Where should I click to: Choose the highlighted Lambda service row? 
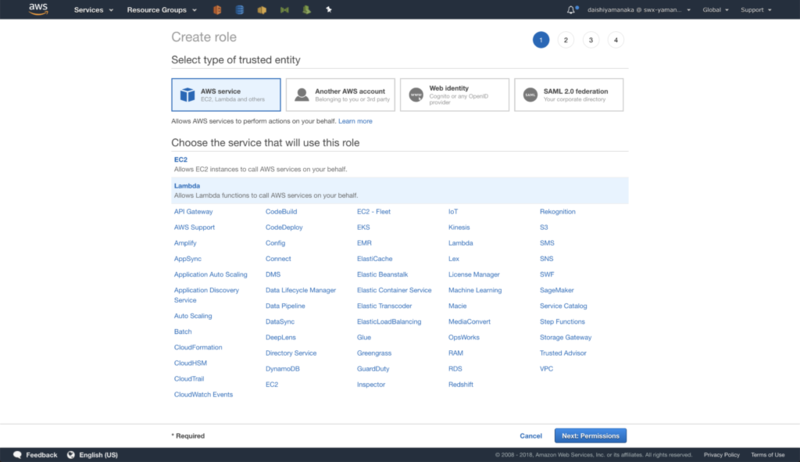[x=400, y=190]
